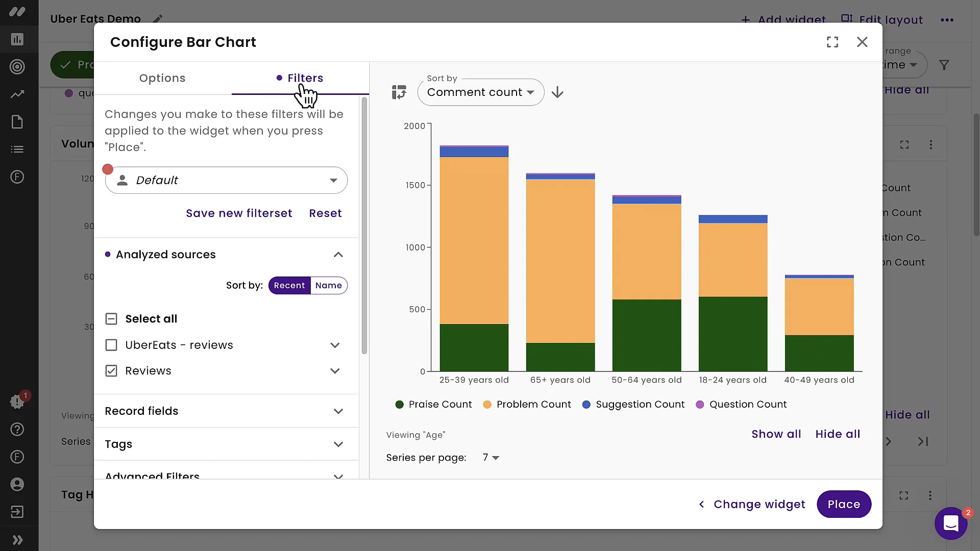Check the UberEats - reviews checkbox
Screen dimensions: 980x551
[111, 345]
